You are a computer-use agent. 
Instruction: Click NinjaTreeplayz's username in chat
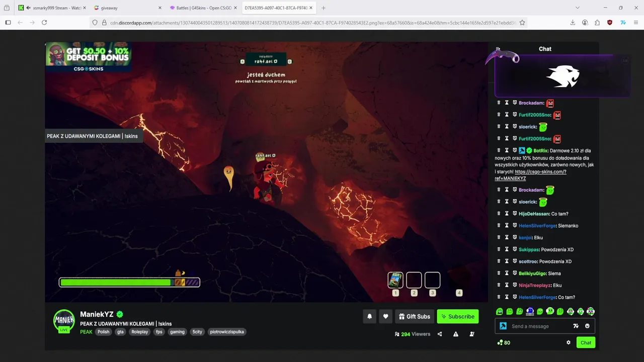pyautogui.click(x=535, y=285)
